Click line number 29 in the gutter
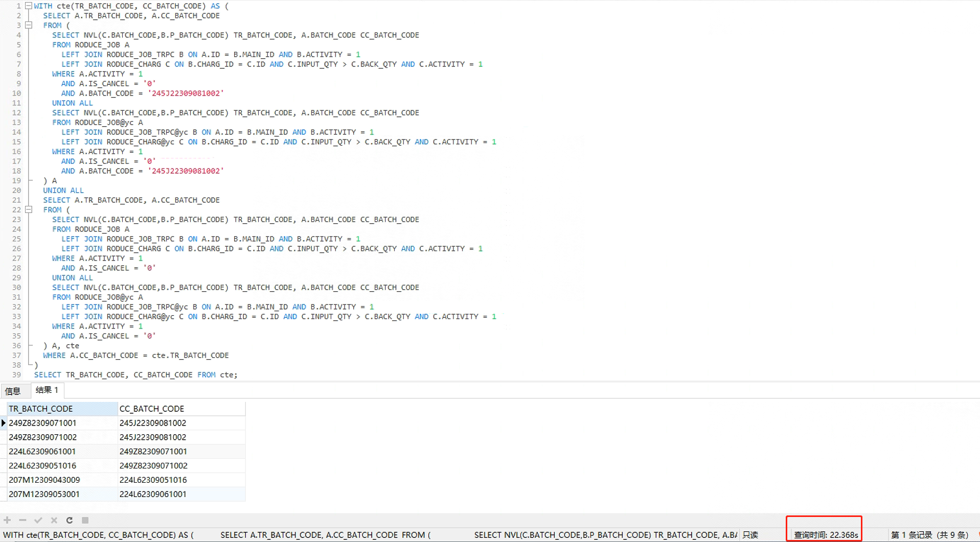The height and width of the screenshot is (542, 980). point(17,278)
